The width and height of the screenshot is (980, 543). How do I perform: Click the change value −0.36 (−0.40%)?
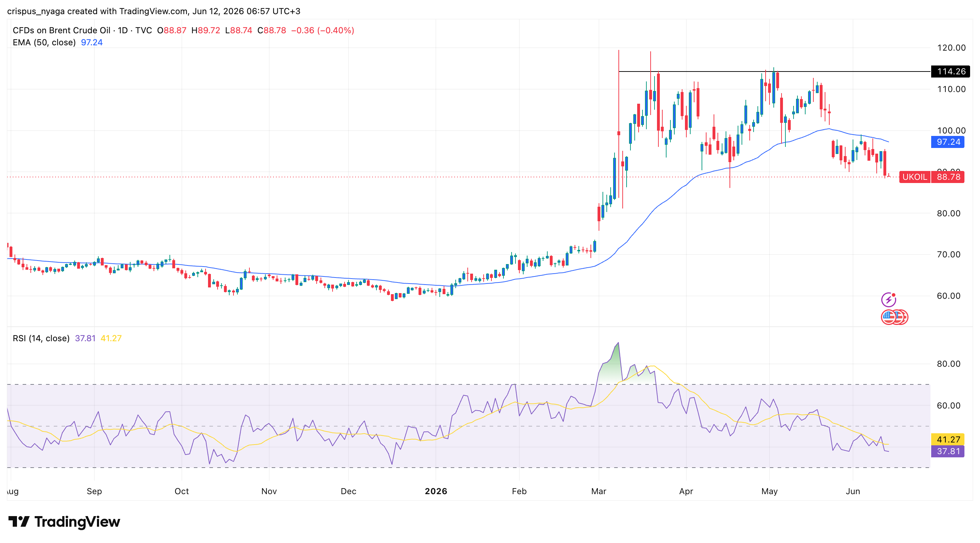[323, 30]
